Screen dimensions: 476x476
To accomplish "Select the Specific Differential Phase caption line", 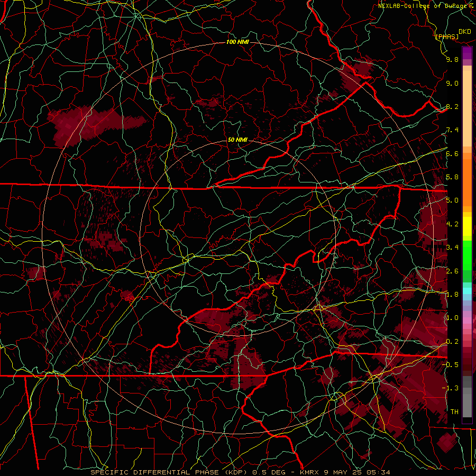I will pyautogui.click(x=240, y=472).
